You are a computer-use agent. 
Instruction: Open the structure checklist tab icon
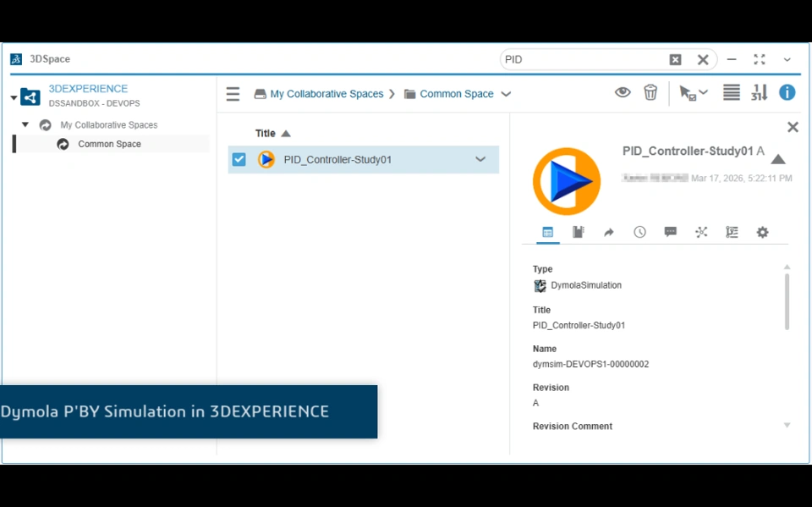(x=732, y=232)
